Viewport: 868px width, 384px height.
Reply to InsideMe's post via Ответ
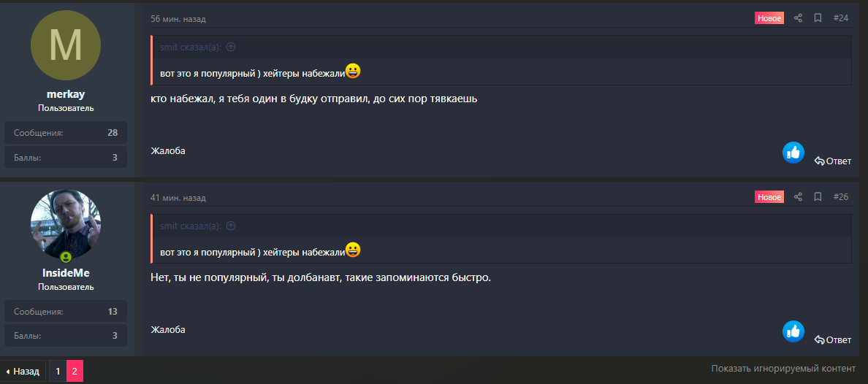tap(833, 339)
